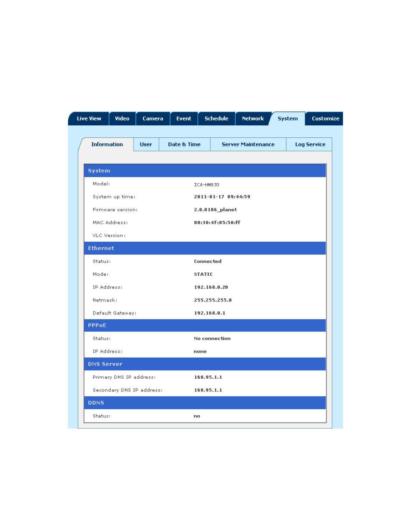Click MAC address 00:30:4f:05:50:ff
The height and width of the screenshot is (532, 411).
[217, 223]
